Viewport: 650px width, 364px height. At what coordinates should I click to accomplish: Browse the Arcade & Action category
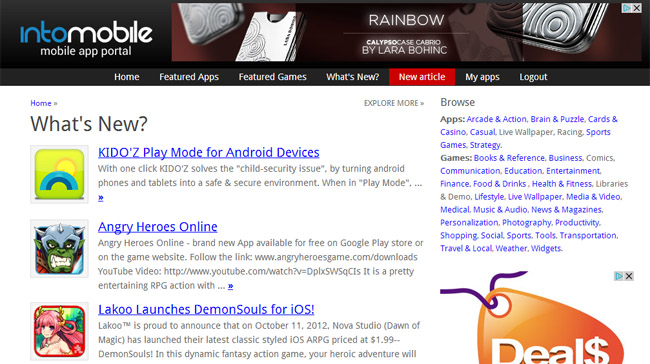[x=496, y=119]
